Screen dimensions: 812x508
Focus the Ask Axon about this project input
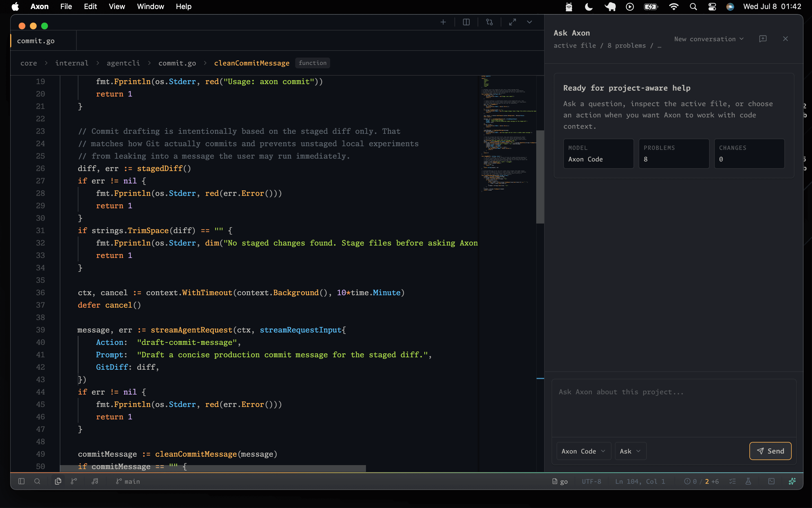point(674,408)
